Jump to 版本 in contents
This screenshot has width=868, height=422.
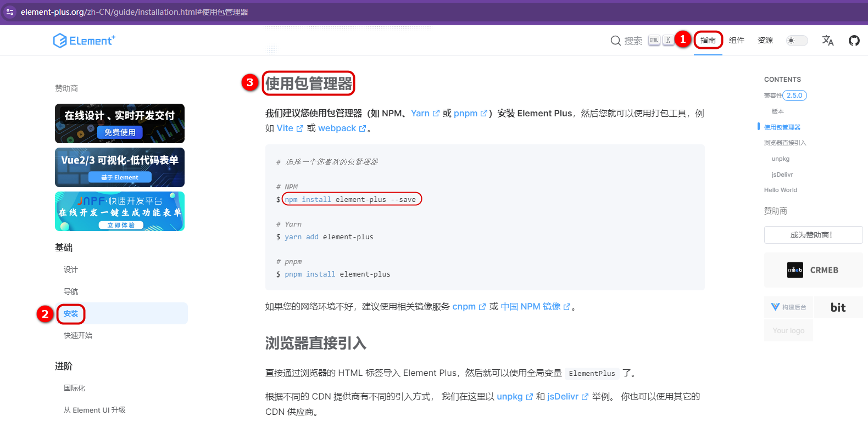(778, 111)
